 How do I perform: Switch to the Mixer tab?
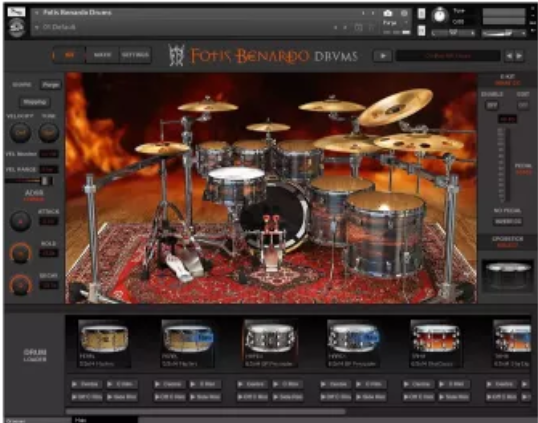(x=102, y=55)
